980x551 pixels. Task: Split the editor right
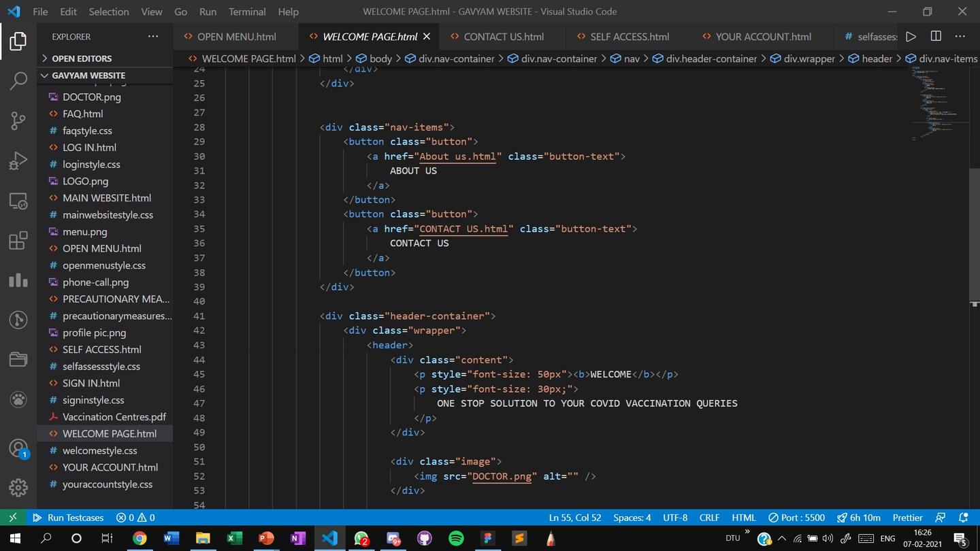coord(936,37)
